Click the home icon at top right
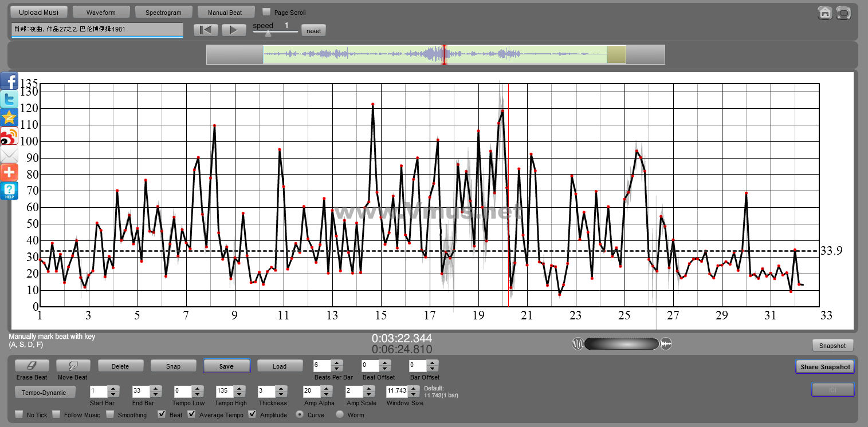This screenshot has height=427, width=868. click(x=824, y=13)
